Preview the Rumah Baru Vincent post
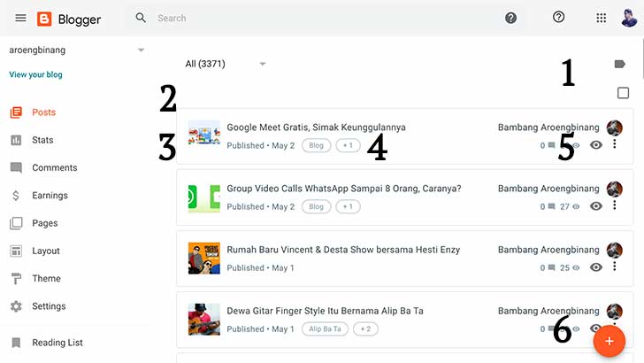This screenshot has height=363, width=644. (596, 267)
